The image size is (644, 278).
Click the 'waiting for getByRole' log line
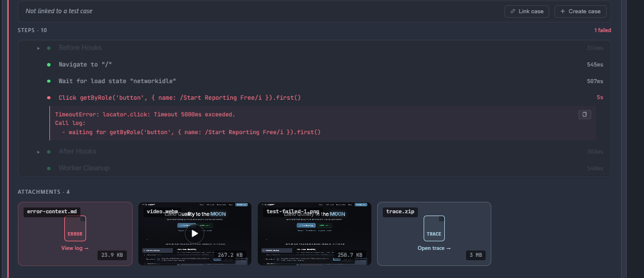[x=191, y=132]
